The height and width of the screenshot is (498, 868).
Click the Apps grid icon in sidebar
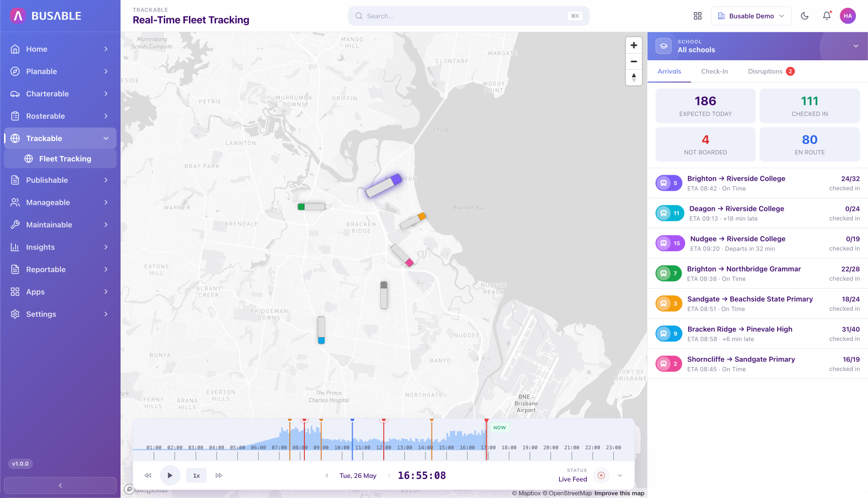(x=15, y=292)
